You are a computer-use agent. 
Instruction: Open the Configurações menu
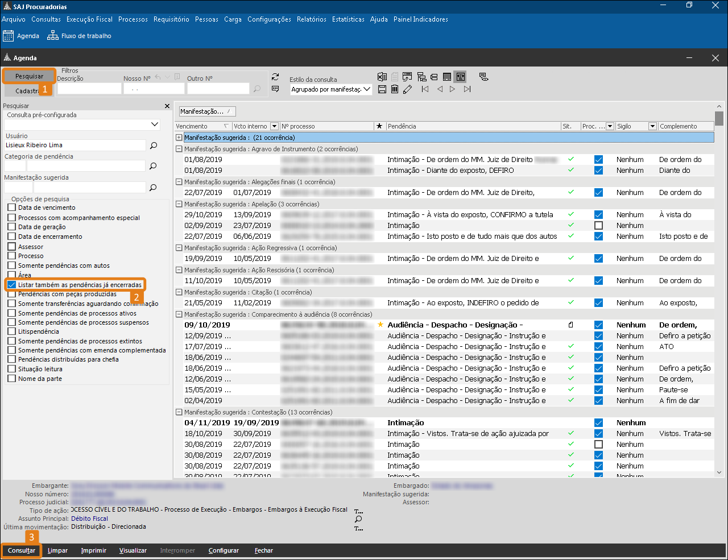coord(269,19)
